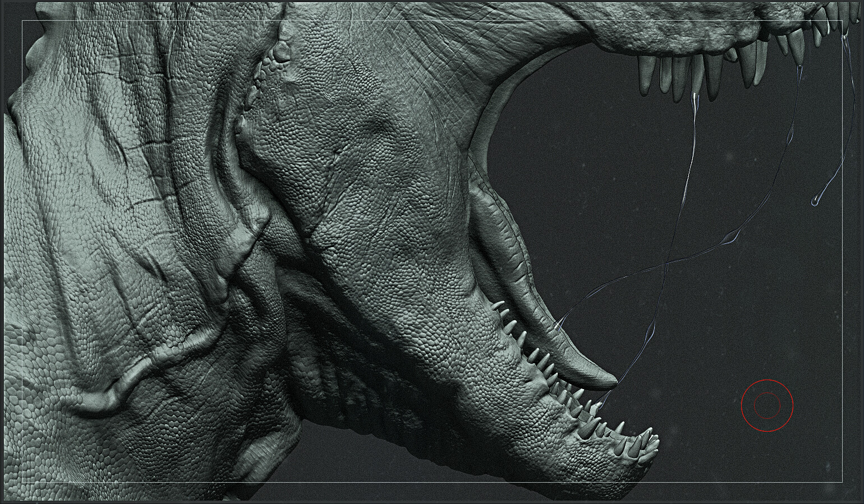Click the red circular brush cursor
This screenshot has width=864, height=504.
tap(767, 405)
